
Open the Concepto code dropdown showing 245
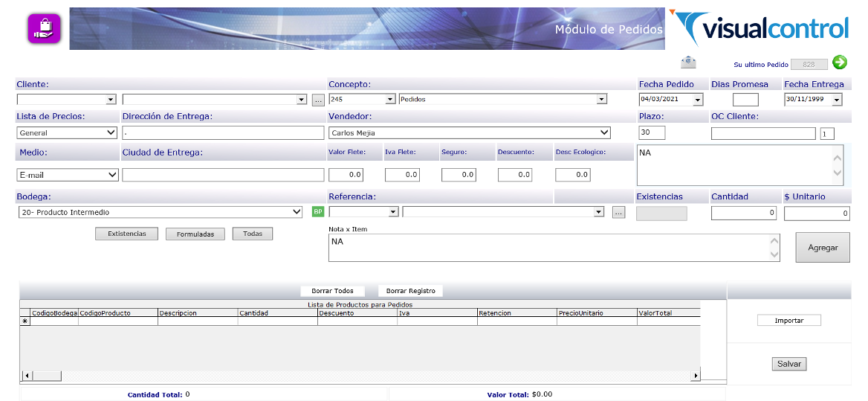coord(389,100)
